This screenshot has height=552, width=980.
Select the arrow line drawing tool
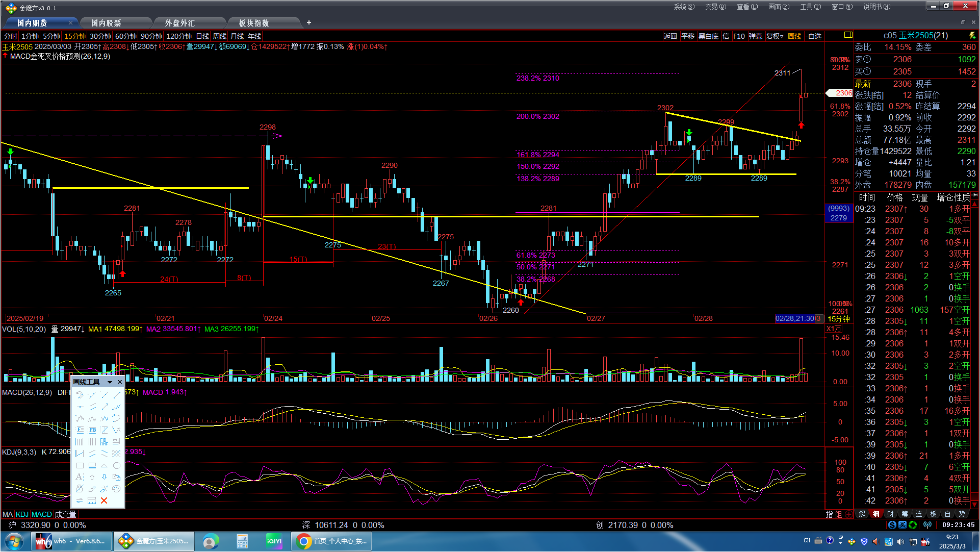105,407
